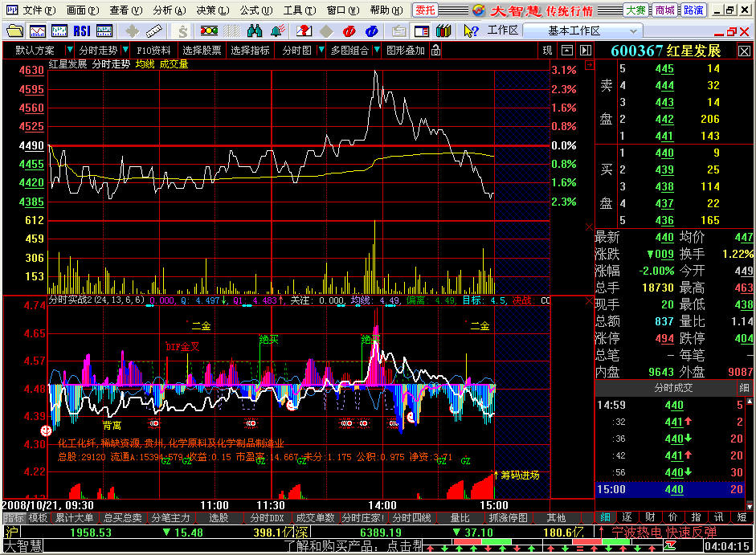This screenshot has height=555, width=756.
Task: Click the cursor help question icon
Action: point(471,31)
